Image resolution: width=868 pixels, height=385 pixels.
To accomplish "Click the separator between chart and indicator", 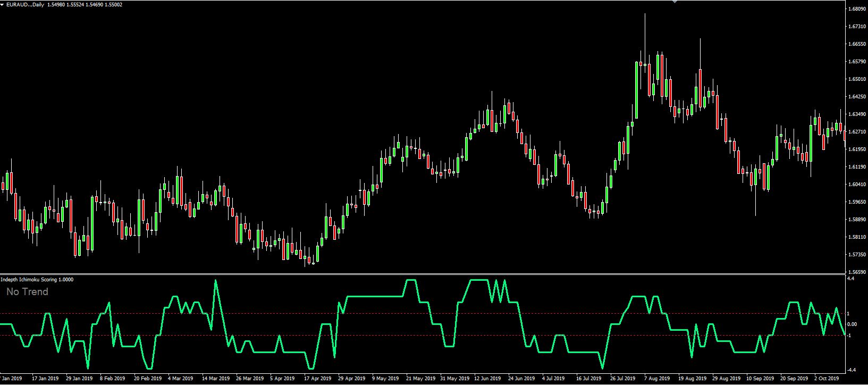I will coord(423,274).
